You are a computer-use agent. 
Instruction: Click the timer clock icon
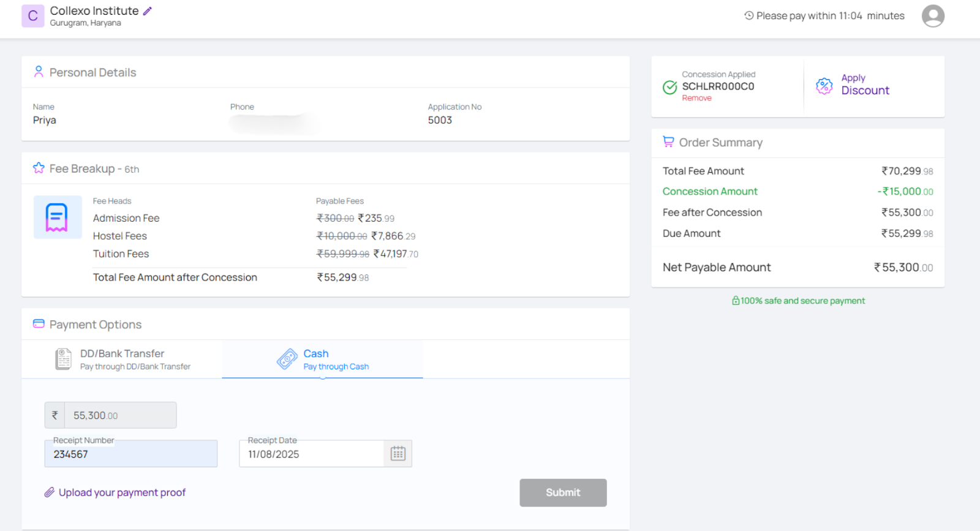(748, 16)
